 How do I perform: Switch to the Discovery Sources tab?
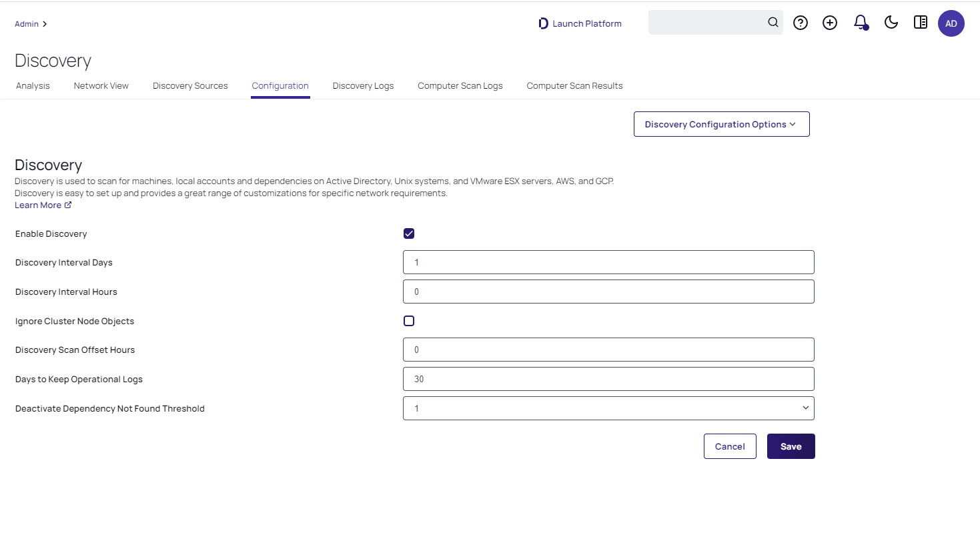point(190,85)
